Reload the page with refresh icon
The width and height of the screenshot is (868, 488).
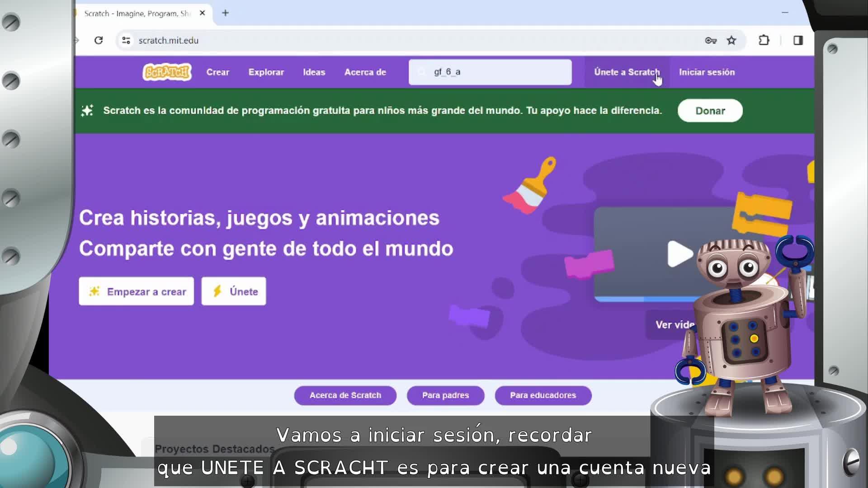click(x=99, y=40)
